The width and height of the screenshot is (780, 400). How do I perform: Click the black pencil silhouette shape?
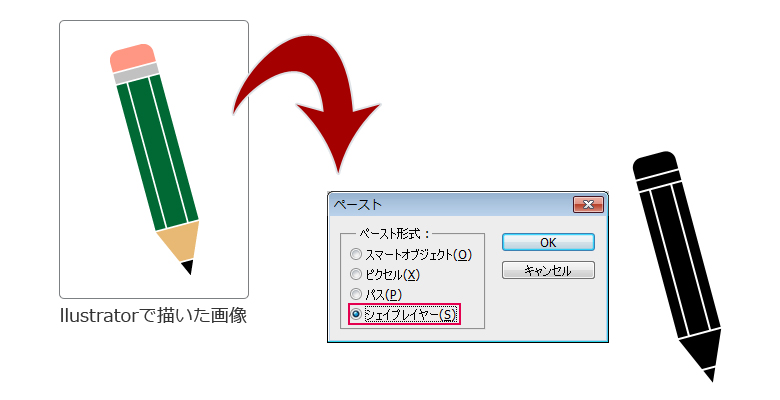coord(678,266)
